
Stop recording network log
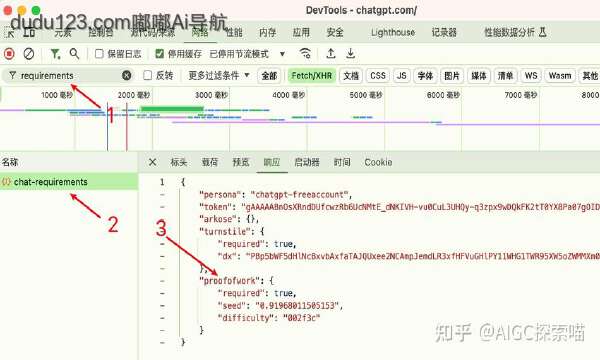pyautogui.click(x=9, y=54)
